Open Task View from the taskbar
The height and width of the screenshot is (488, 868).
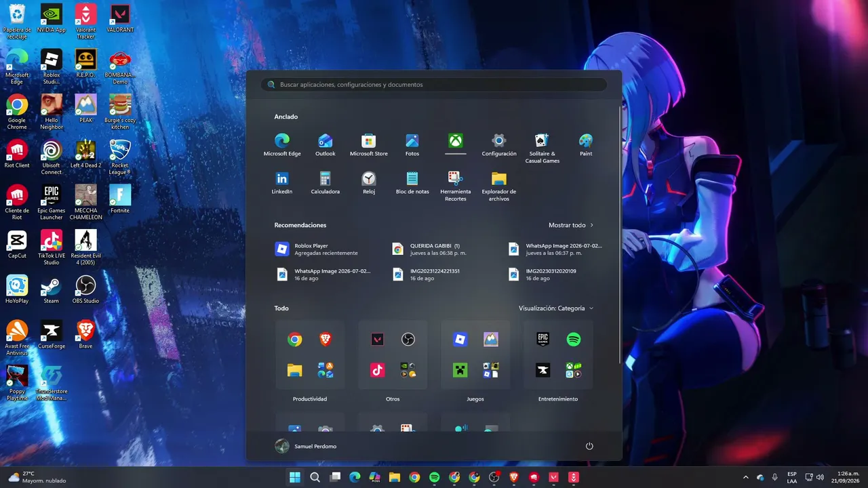[334, 477]
